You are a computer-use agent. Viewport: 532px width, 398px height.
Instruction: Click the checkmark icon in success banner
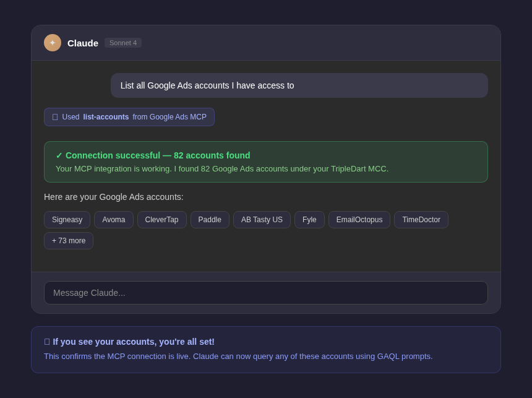(59, 155)
